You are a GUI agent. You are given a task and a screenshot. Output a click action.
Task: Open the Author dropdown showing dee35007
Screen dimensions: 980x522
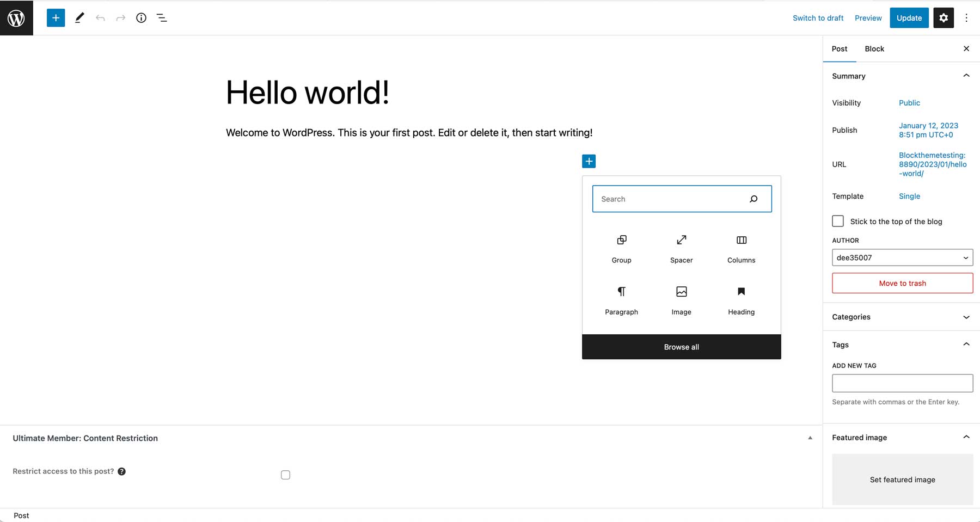pyautogui.click(x=902, y=257)
